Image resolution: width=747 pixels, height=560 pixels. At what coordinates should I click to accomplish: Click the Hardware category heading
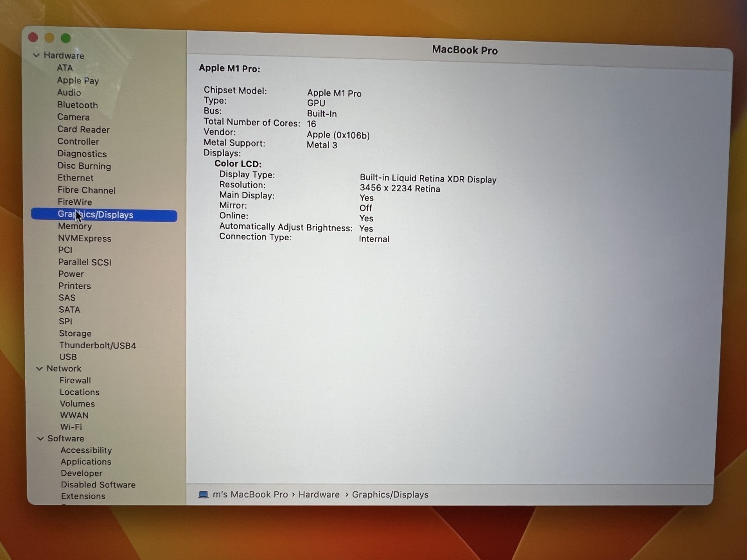point(64,56)
